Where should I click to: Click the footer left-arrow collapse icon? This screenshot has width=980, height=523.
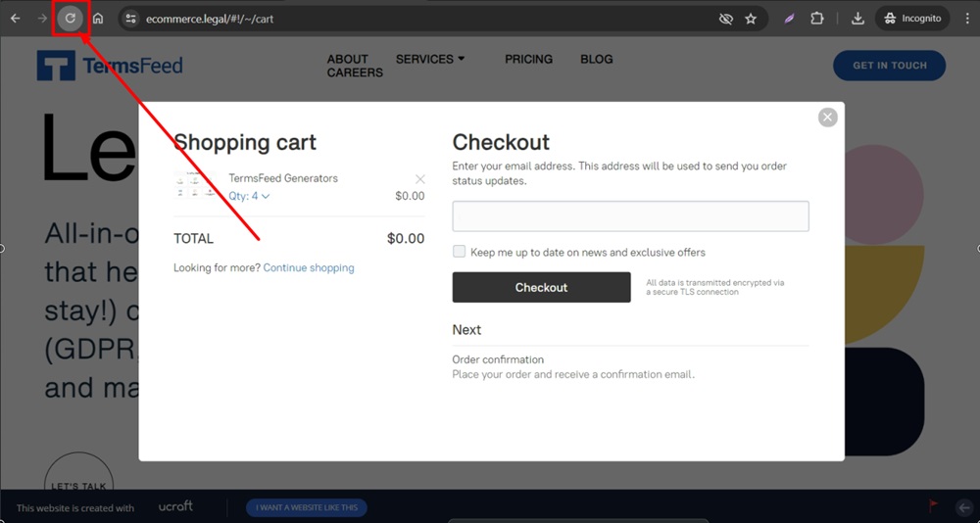coord(964,506)
